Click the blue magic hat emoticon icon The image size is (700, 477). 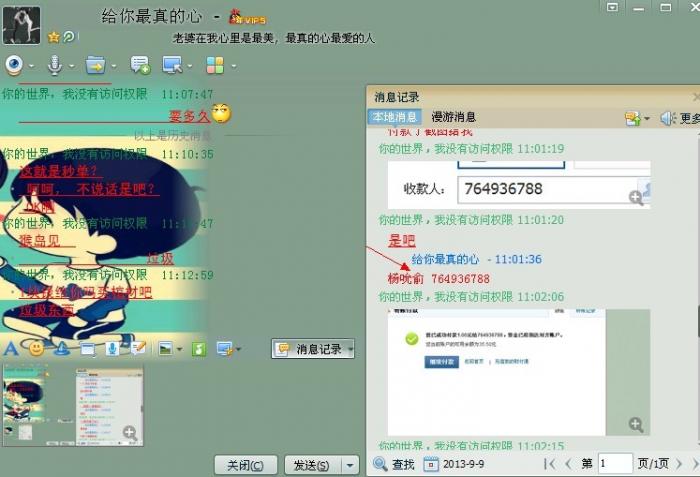click(62, 348)
